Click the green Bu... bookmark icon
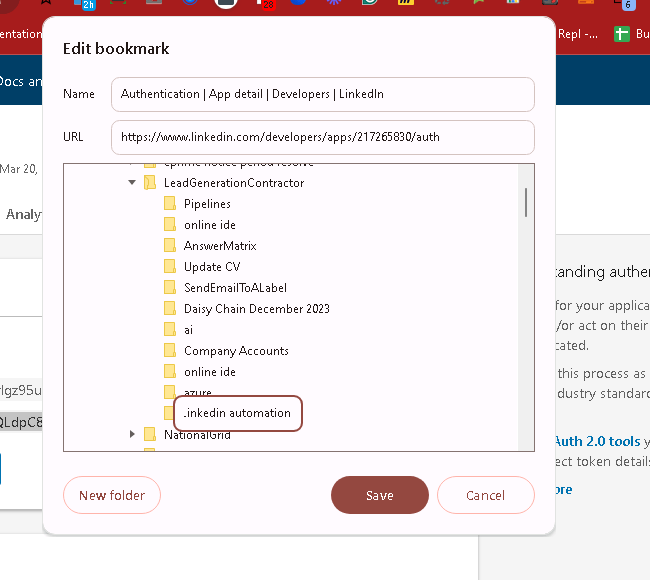Screen dimensions: 650x580 (x=621, y=34)
